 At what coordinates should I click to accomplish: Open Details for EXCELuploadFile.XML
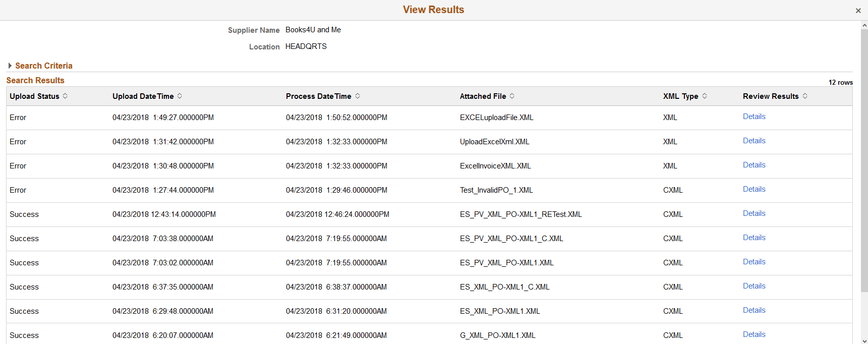pyautogui.click(x=754, y=117)
